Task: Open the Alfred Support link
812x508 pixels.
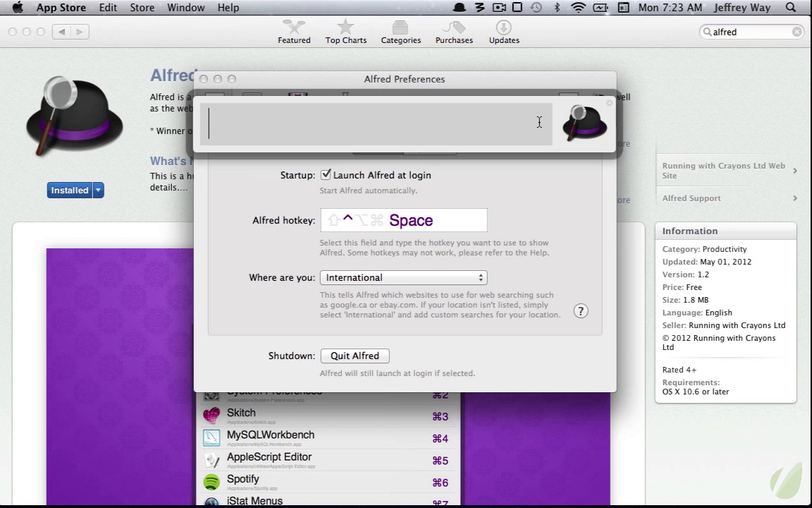Action: tap(729, 198)
